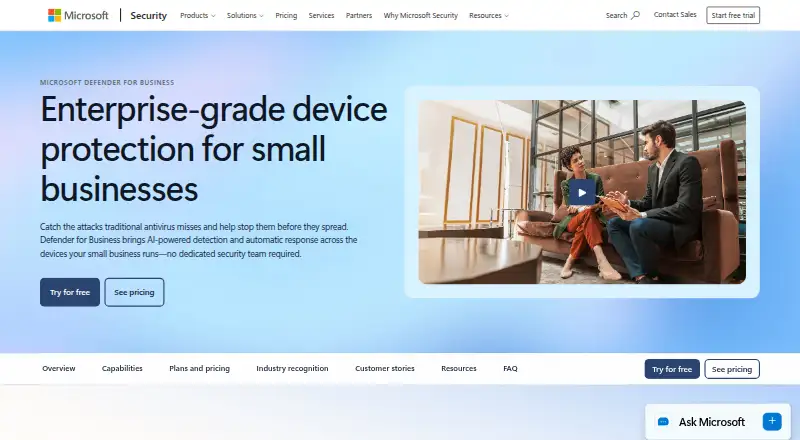Click the Security brand link
Screen dimensions: 800x440
[x=148, y=15]
